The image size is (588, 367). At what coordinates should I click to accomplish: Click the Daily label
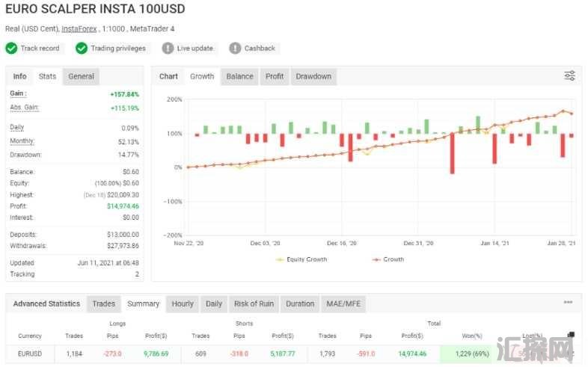[17, 127]
